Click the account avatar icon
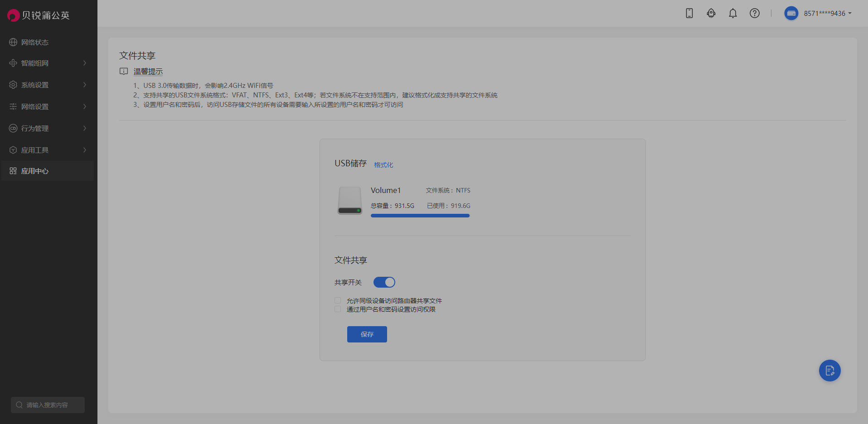Image resolution: width=868 pixels, height=424 pixels. [791, 13]
